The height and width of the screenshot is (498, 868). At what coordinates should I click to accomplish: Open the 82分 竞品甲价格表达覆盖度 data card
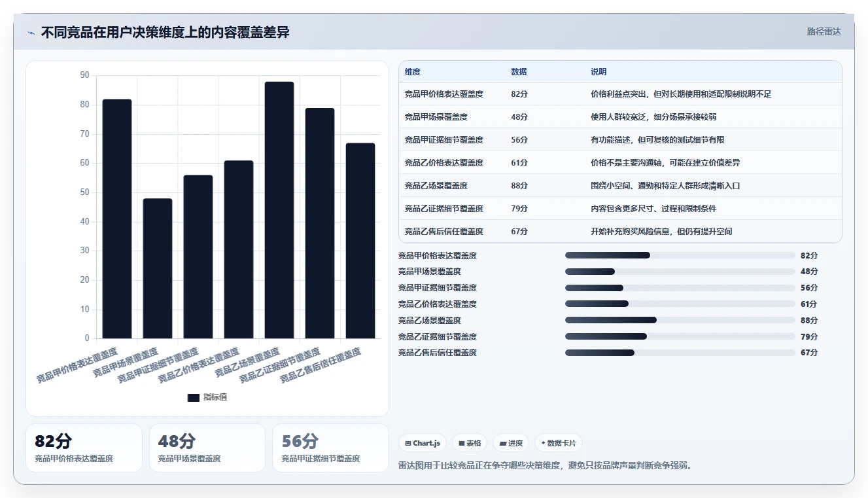coord(84,448)
